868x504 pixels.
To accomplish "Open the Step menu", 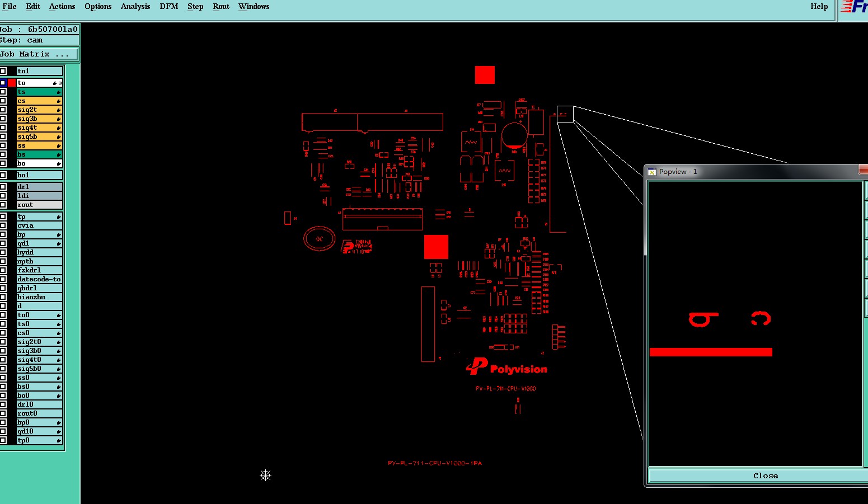I will pyautogui.click(x=195, y=7).
